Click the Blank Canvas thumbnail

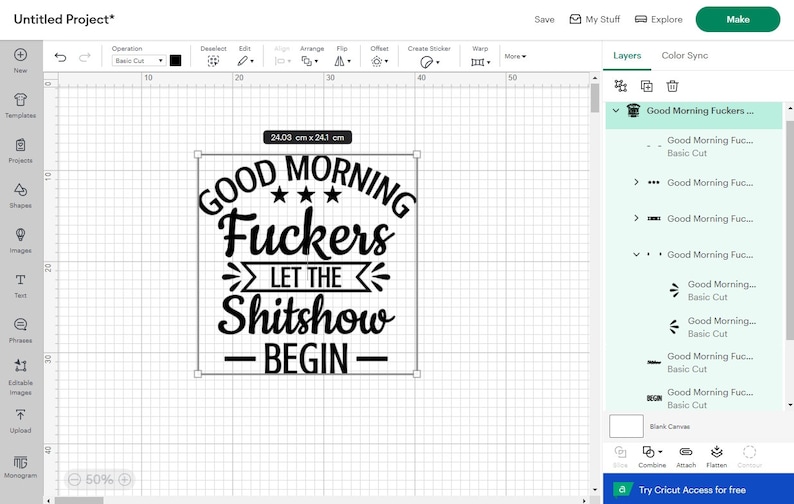point(626,426)
